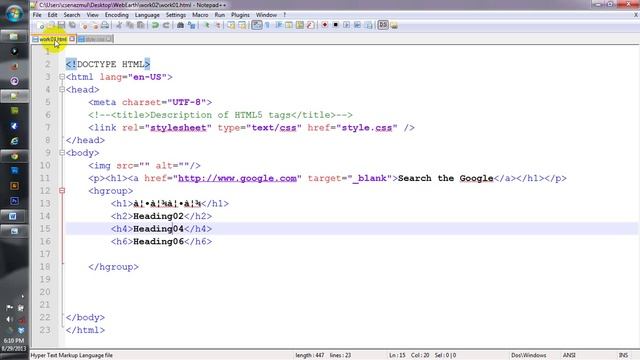Open the Run menu
The height and width of the screenshot is (360, 640).
[x=220, y=15]
